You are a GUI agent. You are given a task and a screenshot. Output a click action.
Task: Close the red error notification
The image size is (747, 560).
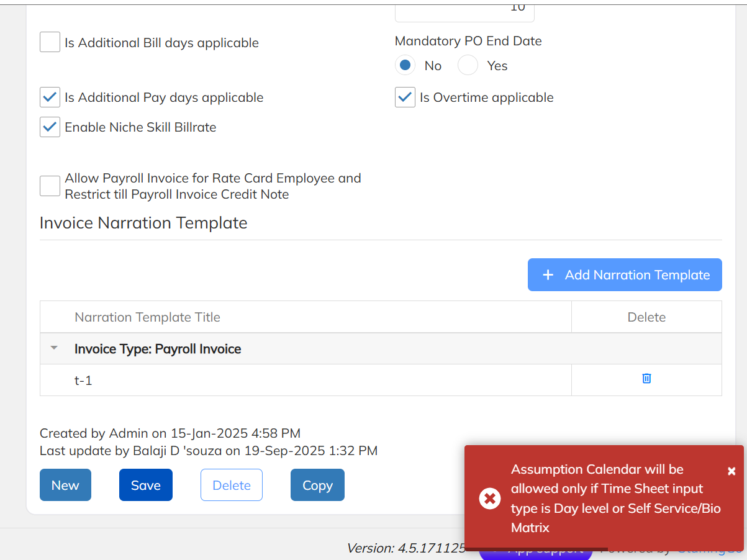tap(731, 471)
